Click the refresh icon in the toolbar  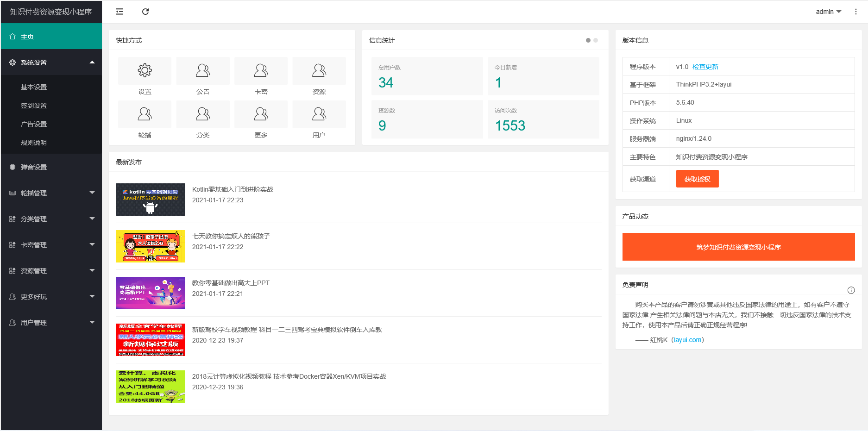click(x=145, y=12)
